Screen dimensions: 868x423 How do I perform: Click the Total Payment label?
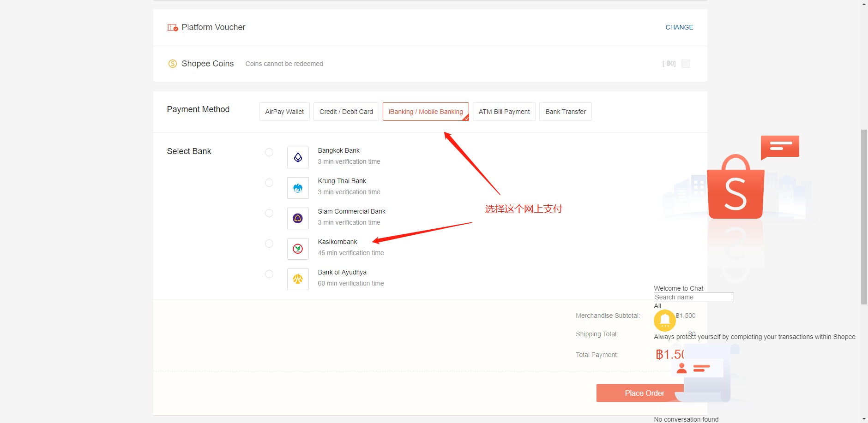click(597, 355)
